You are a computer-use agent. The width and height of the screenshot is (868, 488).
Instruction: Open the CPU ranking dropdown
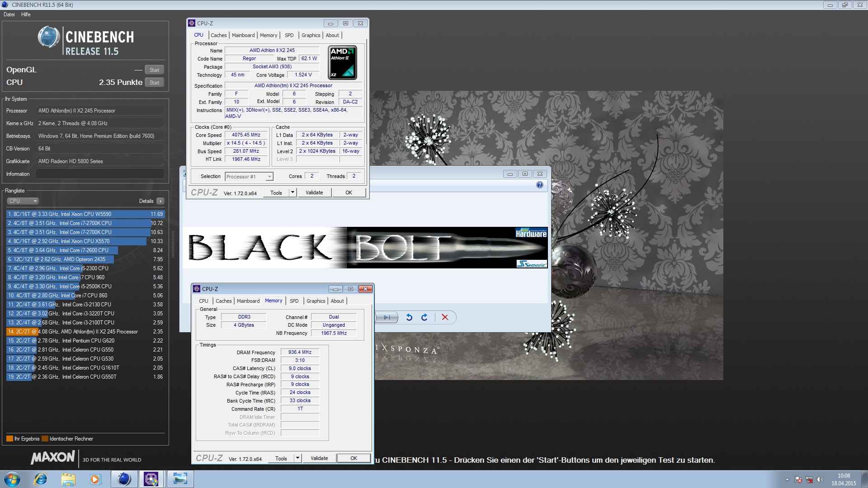coord(23,201)
